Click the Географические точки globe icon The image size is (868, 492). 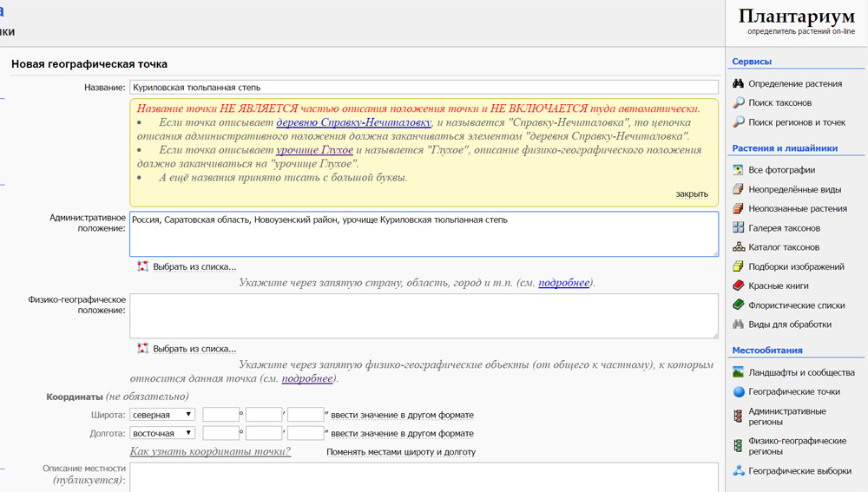[739, 391]
